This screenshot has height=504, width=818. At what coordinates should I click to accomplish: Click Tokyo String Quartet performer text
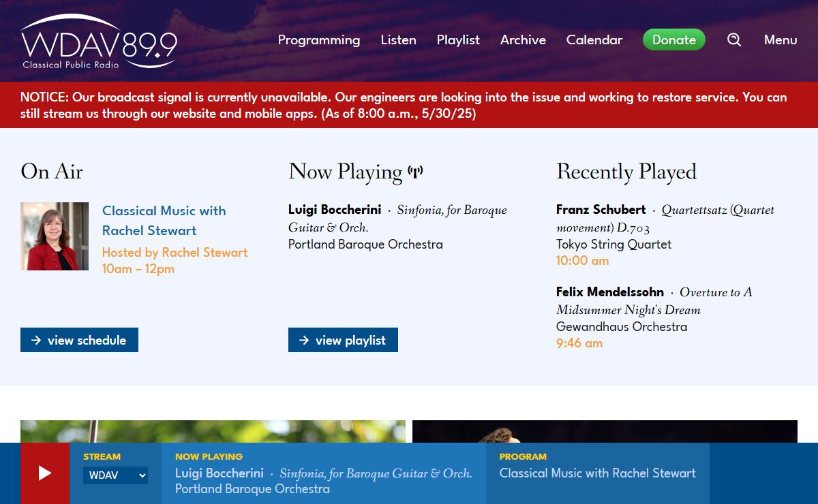pos(613,245)
